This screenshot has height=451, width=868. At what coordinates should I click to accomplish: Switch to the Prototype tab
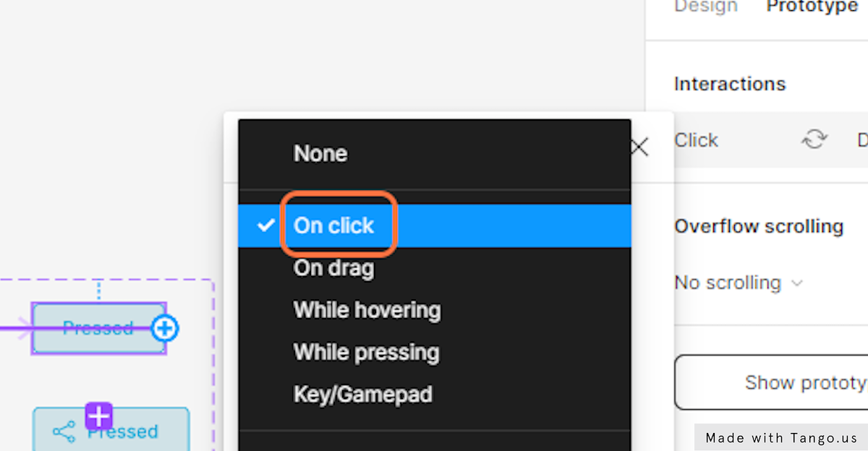(812, 7)
